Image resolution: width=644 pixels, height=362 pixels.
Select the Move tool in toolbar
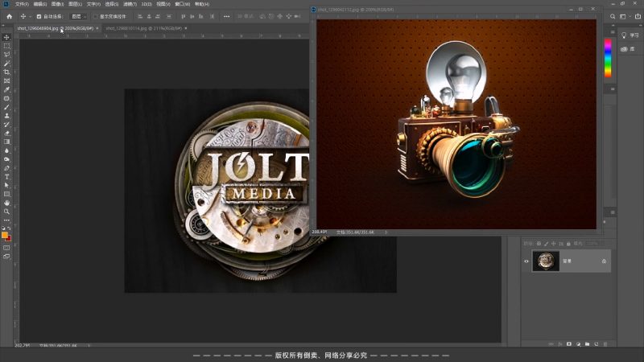[x=7, y=37]
